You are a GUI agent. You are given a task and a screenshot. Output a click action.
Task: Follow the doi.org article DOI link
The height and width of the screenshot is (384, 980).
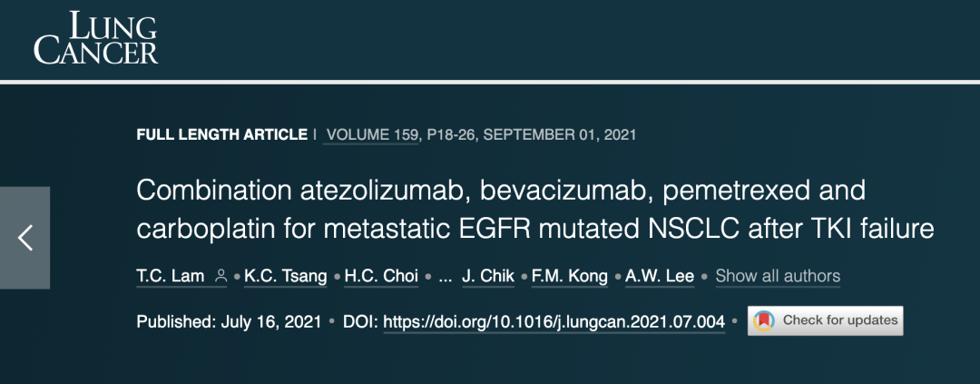(x=554, y=322)
